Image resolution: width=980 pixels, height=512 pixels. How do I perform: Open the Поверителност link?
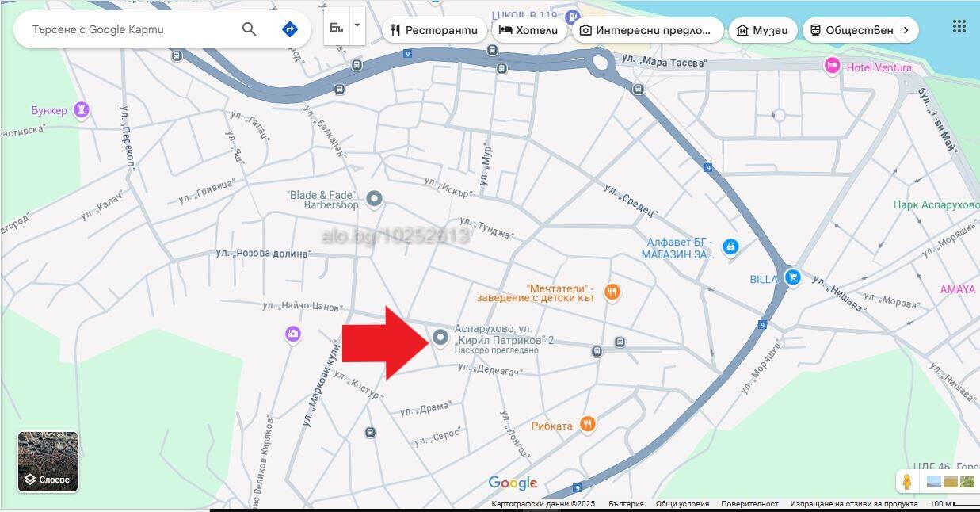(x=749, y=504)
